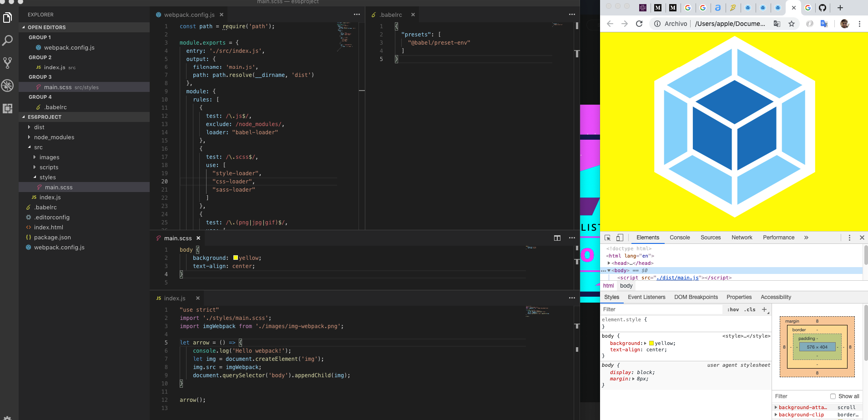This screenshot has width=868, height=420.
Task: Open the Search view in VS Code sidebar
Action: (x=8, y=40)
